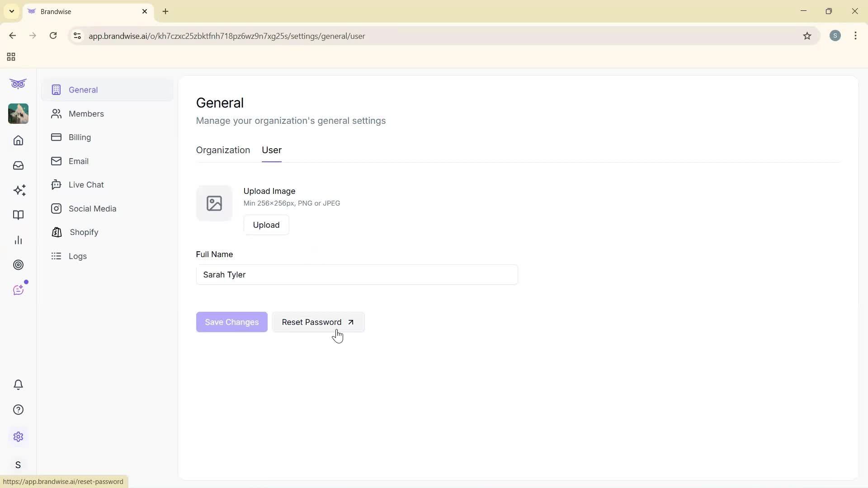
Task: Click the Reset Password link
Action: (318, 322)
